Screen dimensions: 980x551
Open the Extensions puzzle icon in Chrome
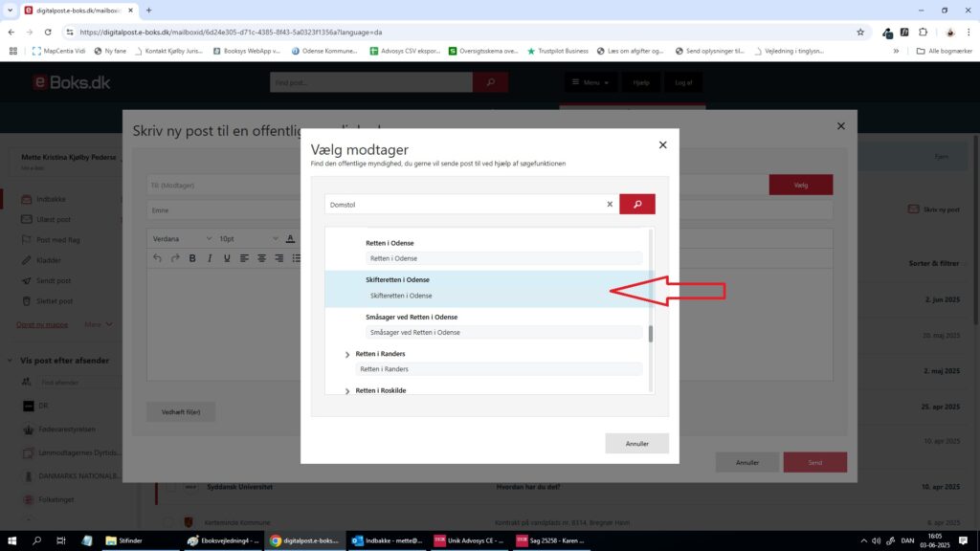pos(923,32)
